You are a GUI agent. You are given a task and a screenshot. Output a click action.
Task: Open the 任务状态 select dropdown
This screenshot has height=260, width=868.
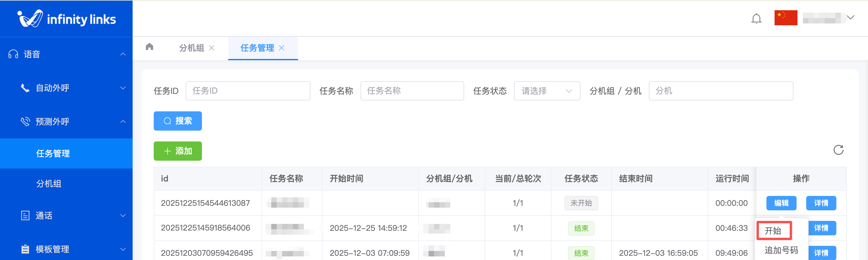coord(546,91)
